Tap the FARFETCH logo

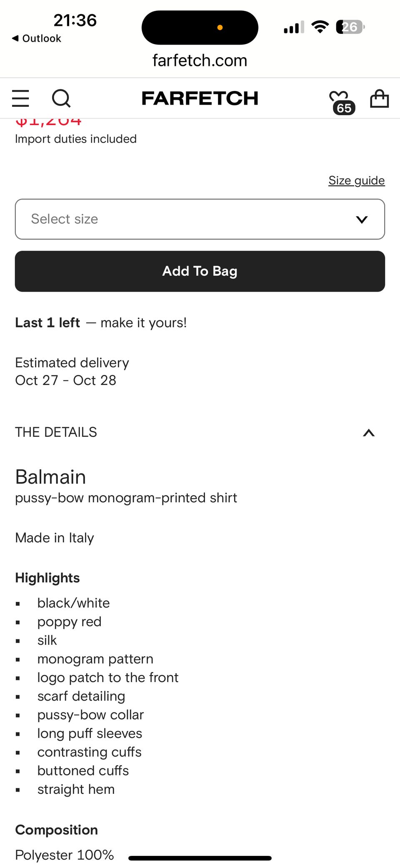[200, 98]
